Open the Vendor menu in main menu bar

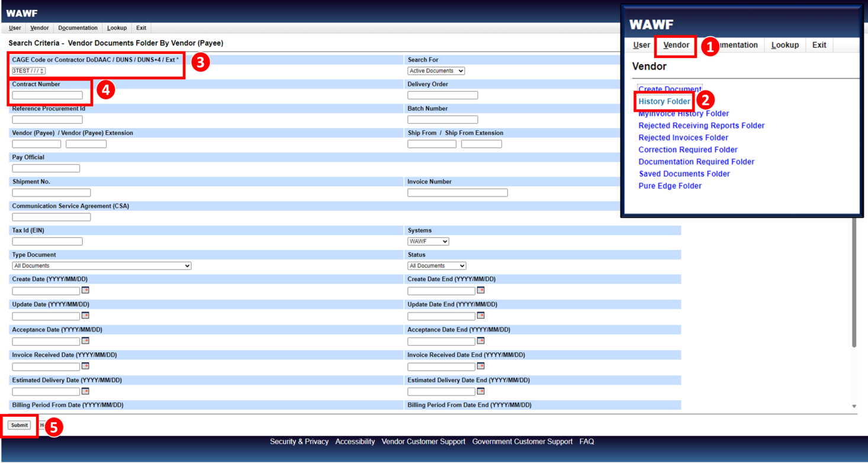tap(40, 28)
